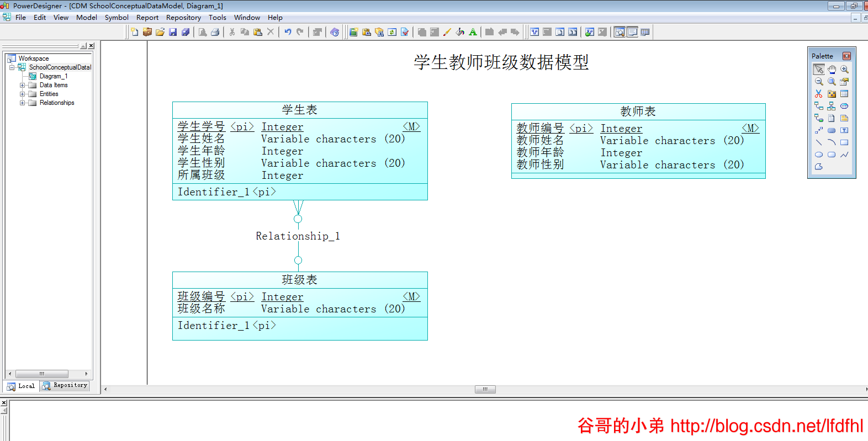Viewport: 868px width, 441px height.
Task: Click the New Model toolbar icon
Action: click(x=135, y=32)
